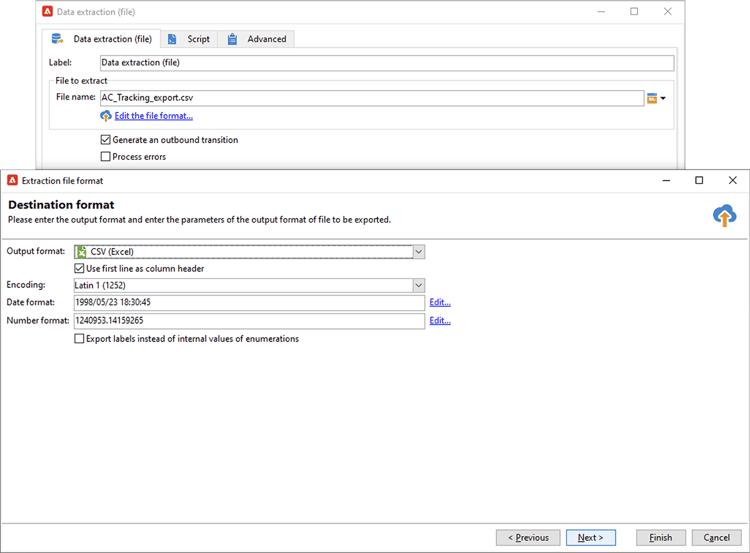750x553 pixels.
Task: Click the file name variable insert icon
Action: [651, 98]
